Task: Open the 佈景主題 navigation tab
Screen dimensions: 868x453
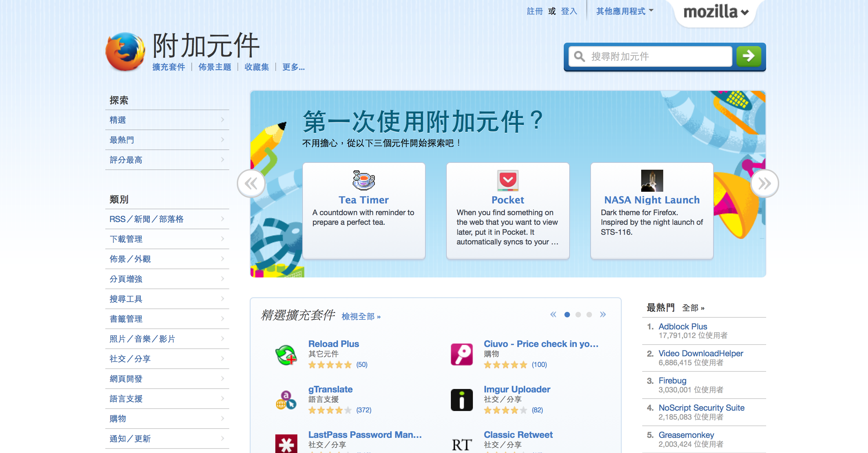Action: 215,67
